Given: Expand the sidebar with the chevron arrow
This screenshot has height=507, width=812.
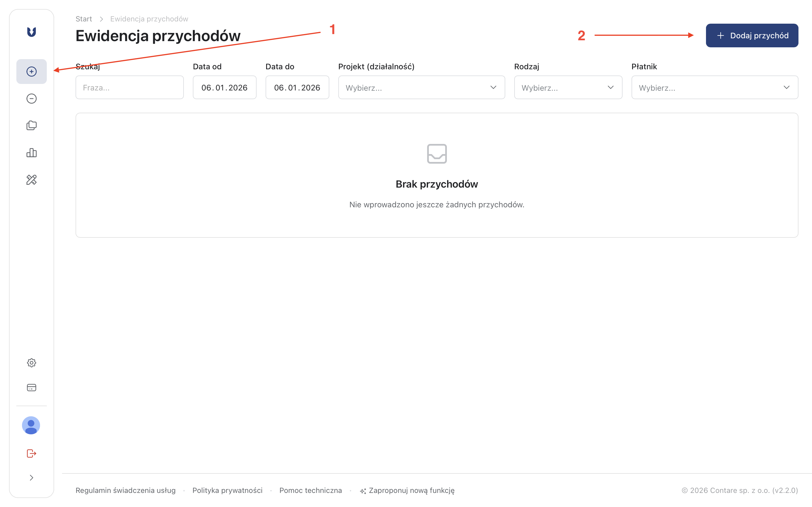Looking at the screenshot, I should pyautogui.click(x=32, y=478).
